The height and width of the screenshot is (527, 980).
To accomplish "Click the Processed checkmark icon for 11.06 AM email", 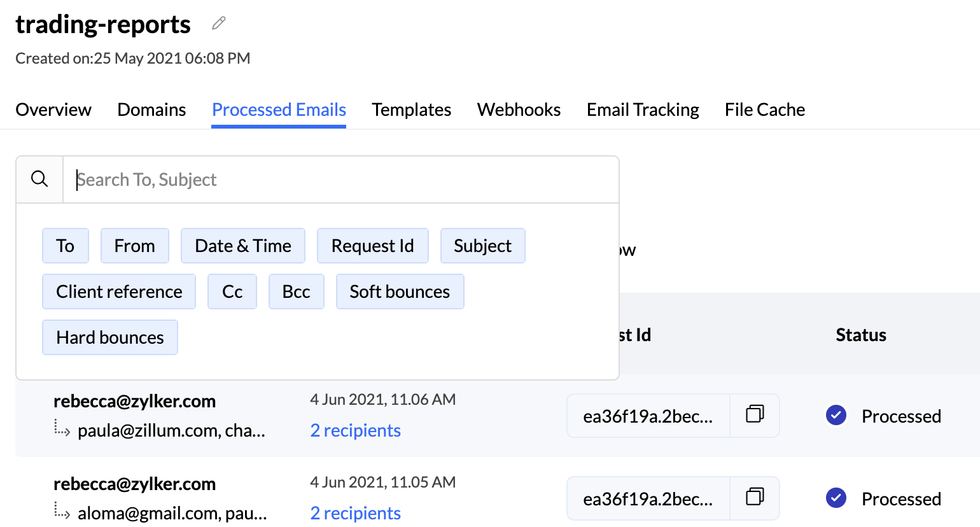I will tap(836, 416).
